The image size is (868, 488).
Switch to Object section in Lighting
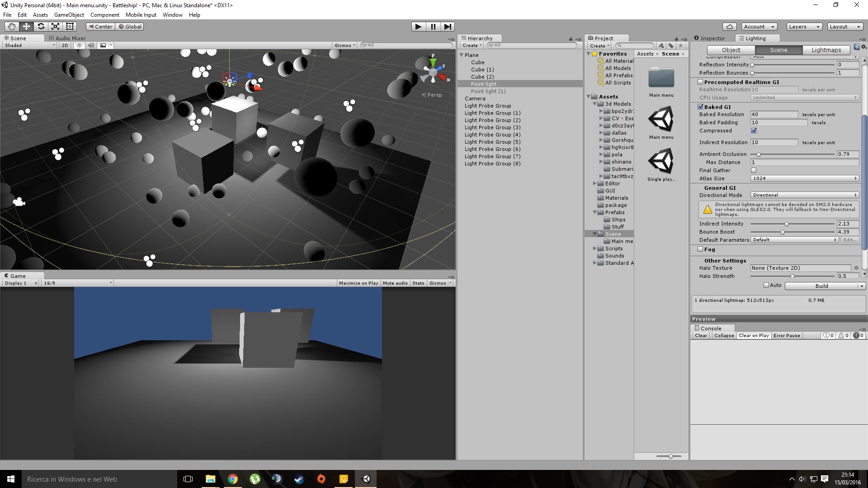tap(731, 50)
